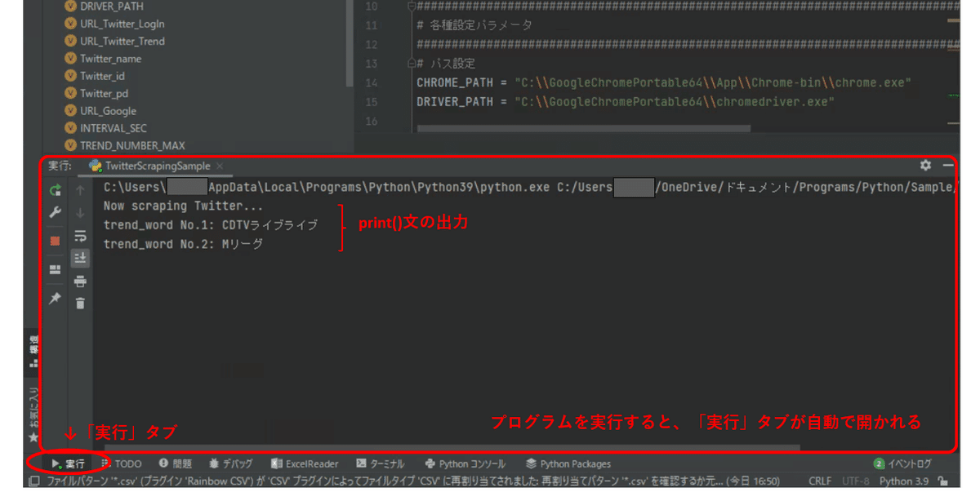The image size is (980, 501).
Task: Select URL_Twitter_Trend in the structure list
Action: [x=122, y=41]
